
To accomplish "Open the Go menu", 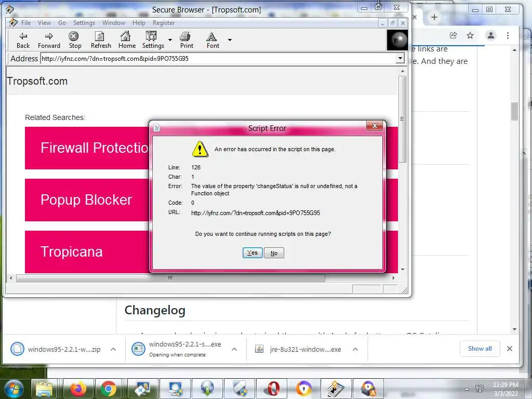I will coord(62,23).
